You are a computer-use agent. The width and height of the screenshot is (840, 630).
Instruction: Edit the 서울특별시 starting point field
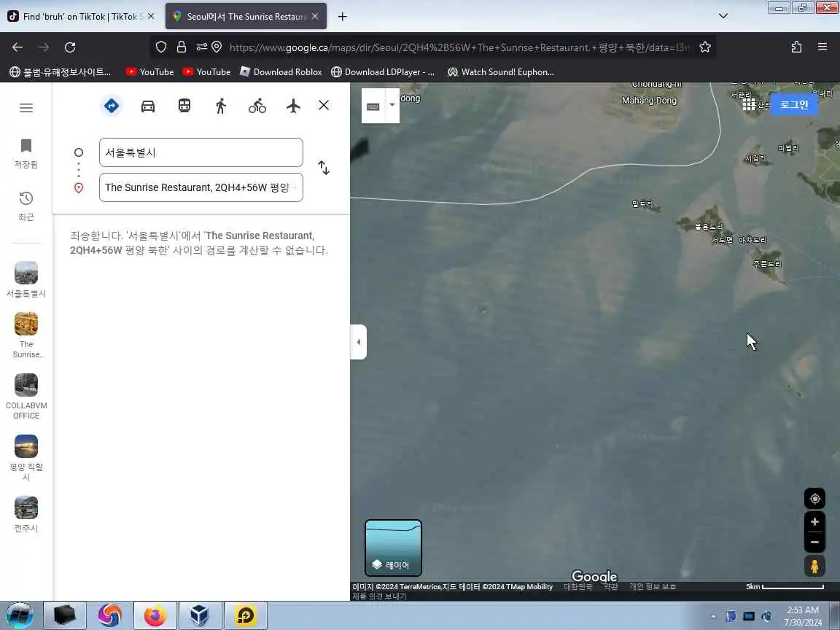(201, 152)
